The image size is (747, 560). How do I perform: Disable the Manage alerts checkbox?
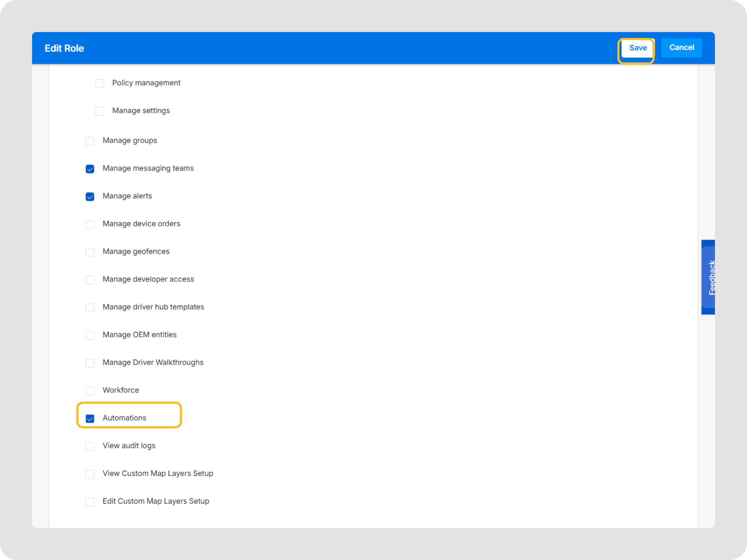pos(90,197)
